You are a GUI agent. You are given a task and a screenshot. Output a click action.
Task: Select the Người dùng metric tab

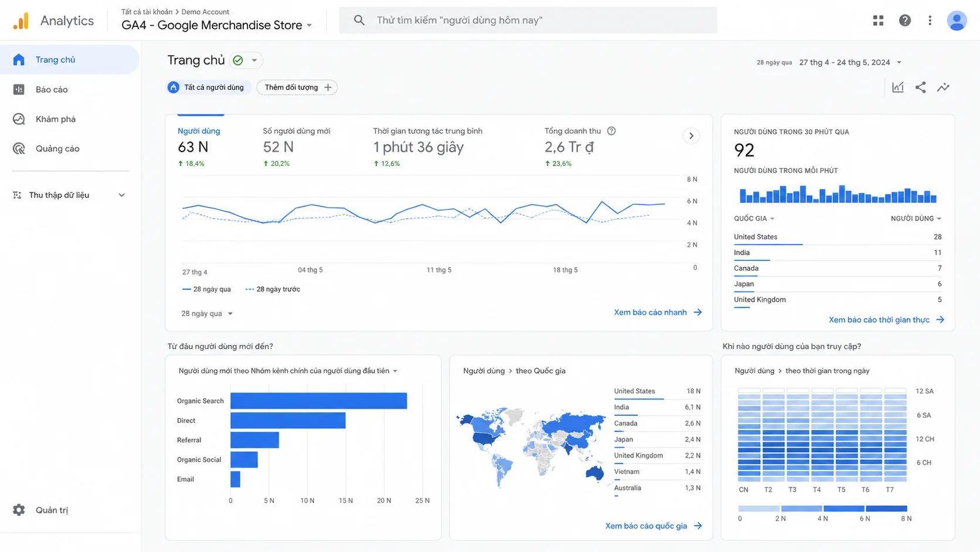pos(199,147)
